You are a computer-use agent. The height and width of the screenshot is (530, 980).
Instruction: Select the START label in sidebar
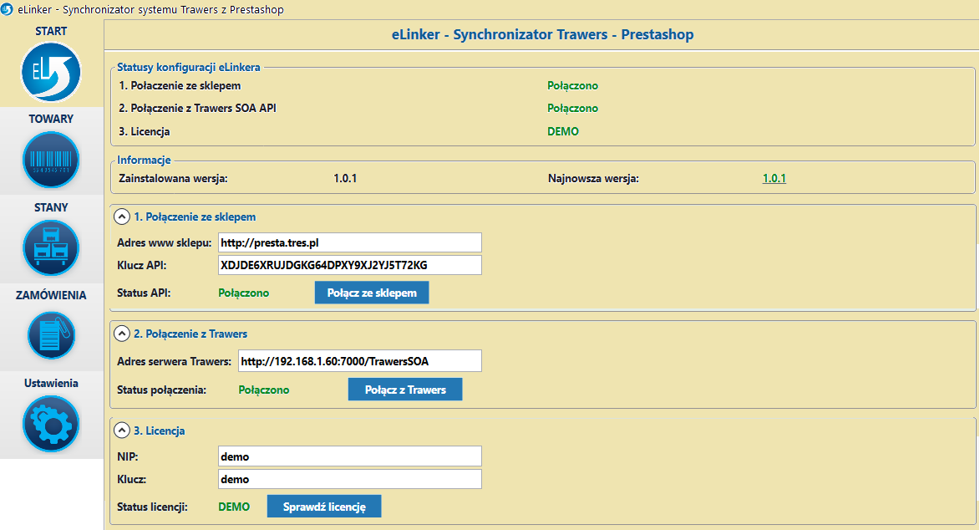pyautogui.click(x=51, y=31)
